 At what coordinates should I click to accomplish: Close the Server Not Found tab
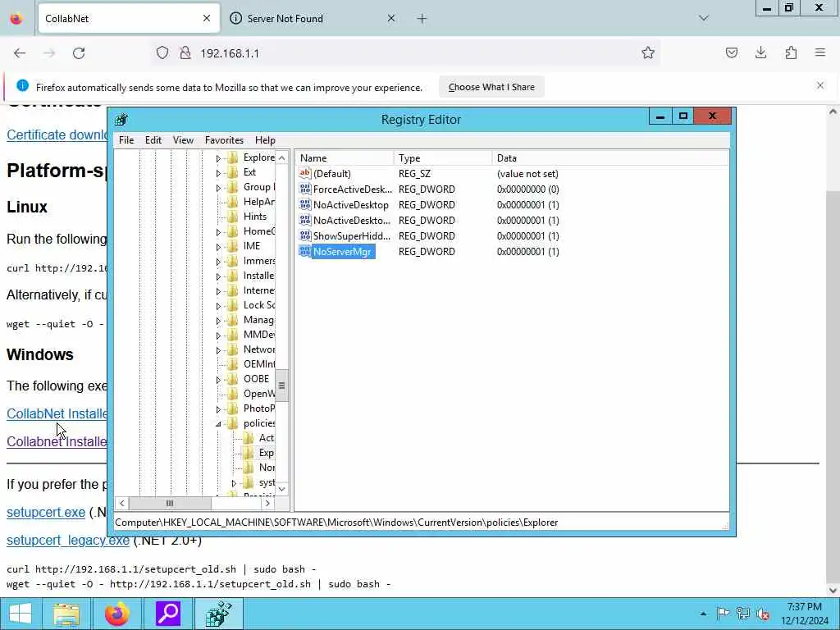pyautogui.click(x=391, y=18)
